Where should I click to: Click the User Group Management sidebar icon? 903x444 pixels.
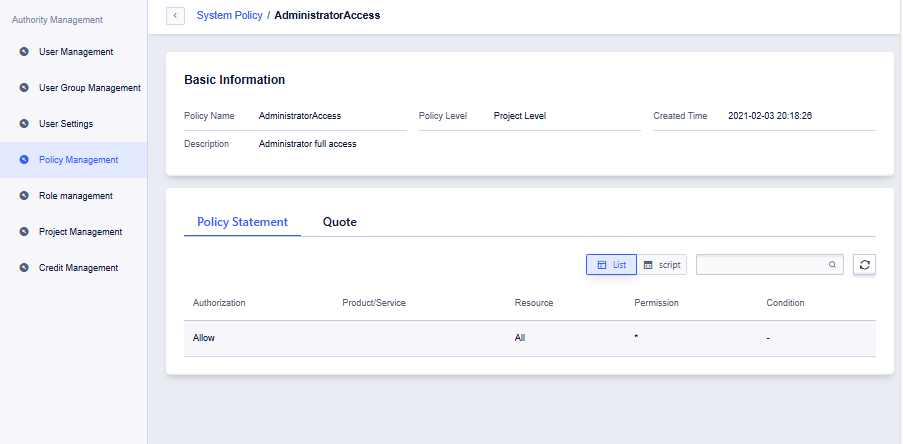pyautogui.click(x=24, y=88)
